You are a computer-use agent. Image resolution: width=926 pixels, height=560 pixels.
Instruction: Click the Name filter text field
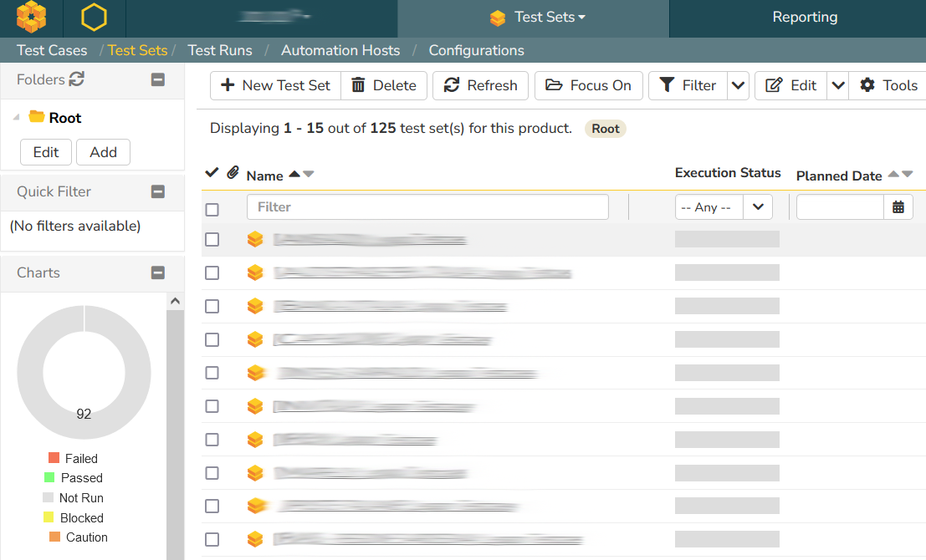427,207
